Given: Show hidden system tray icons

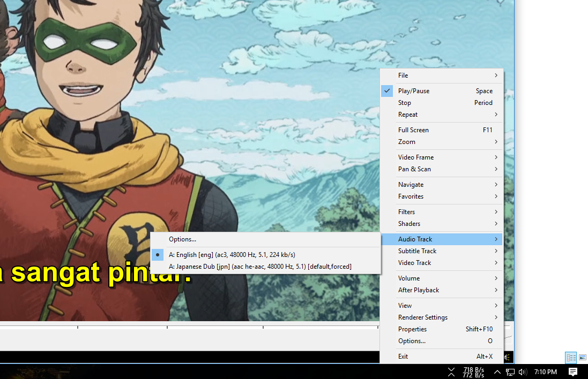Looking at the screenshot, I should pos(497,372).
